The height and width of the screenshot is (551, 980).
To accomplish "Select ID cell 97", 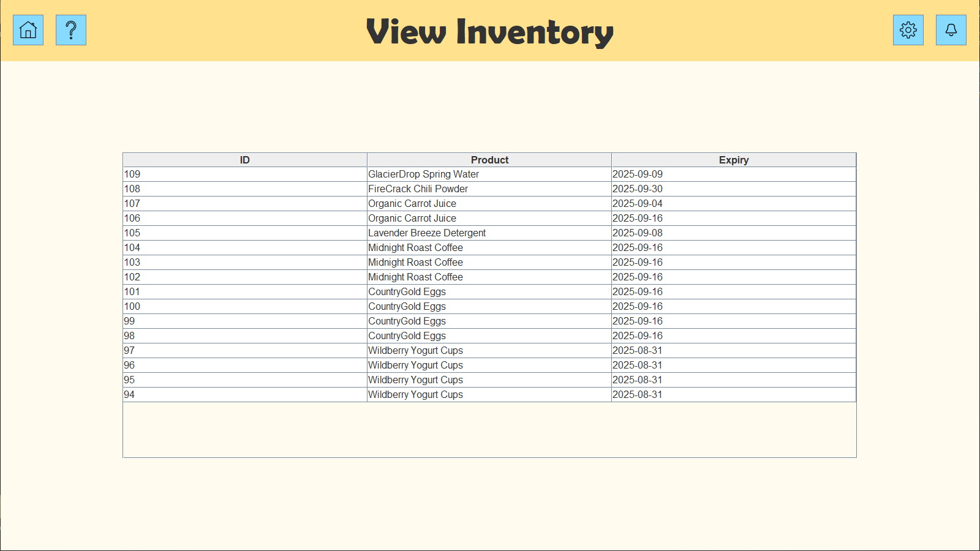I will tap(245, 351).
